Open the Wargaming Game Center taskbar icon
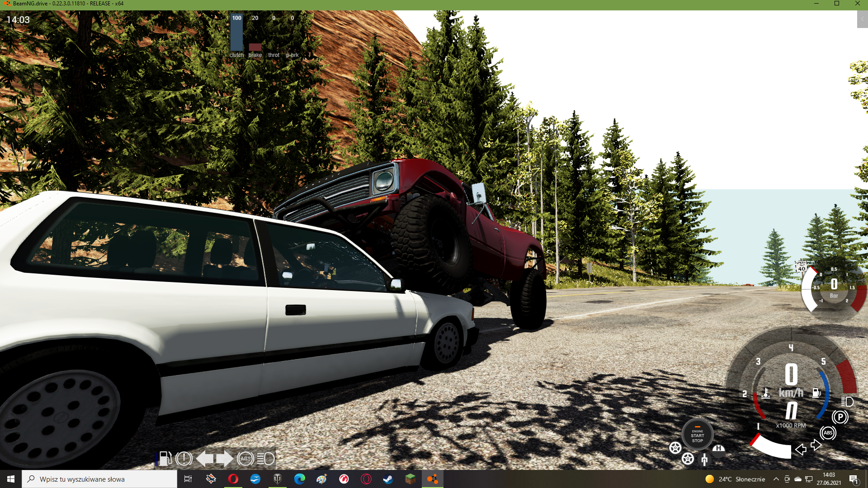The height and width of the screenshot is (488, 868). coord(344,479)
